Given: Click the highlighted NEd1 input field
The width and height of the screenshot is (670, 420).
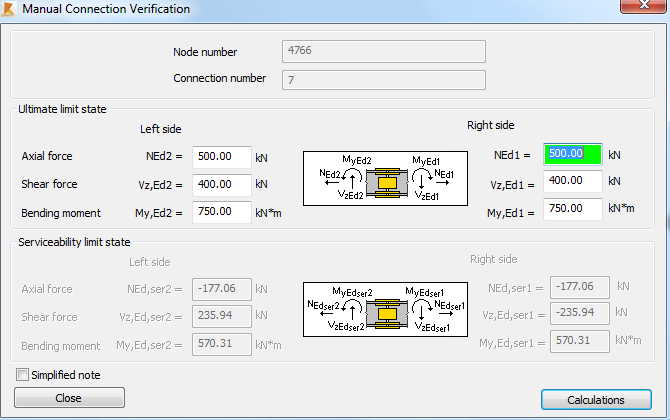Looking at the screenshot, I should click(573, 154).
